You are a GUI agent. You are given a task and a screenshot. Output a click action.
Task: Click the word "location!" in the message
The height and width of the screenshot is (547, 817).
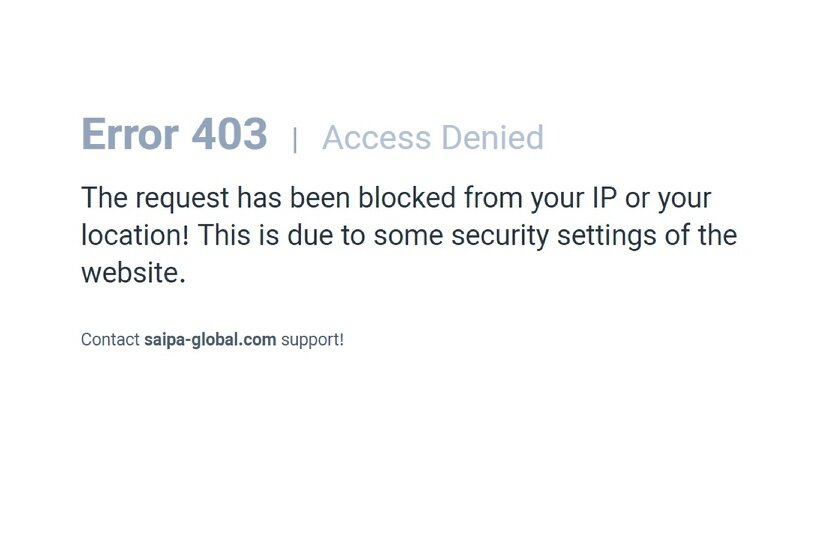pyautogui.click(x=135, y=235)
